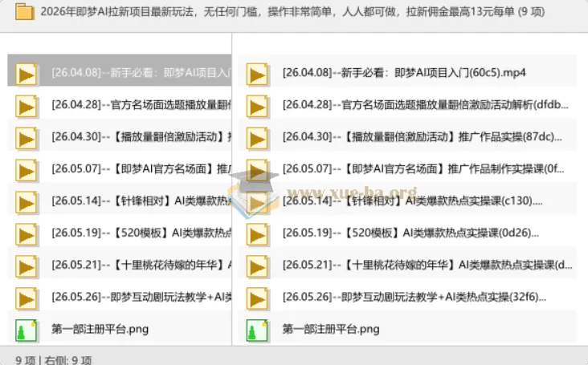Image resolution: width=588 pixels, height=365 pixels.
Task: Click left pane PNG image icon
Action: point(26,331)
